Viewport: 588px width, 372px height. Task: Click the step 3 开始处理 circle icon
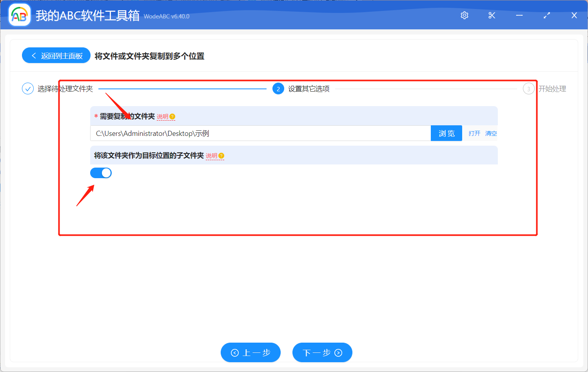point(528,88)
